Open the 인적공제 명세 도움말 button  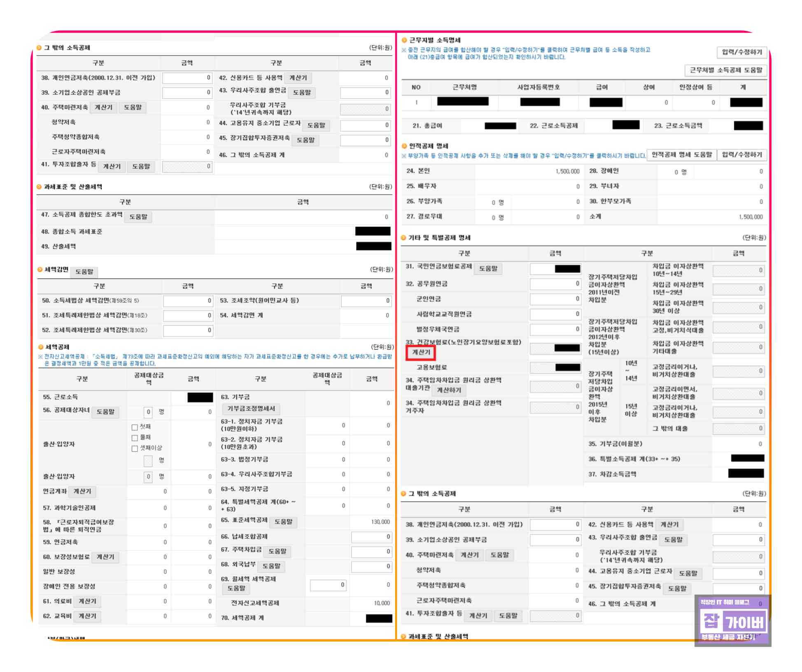tap(682, 155)
